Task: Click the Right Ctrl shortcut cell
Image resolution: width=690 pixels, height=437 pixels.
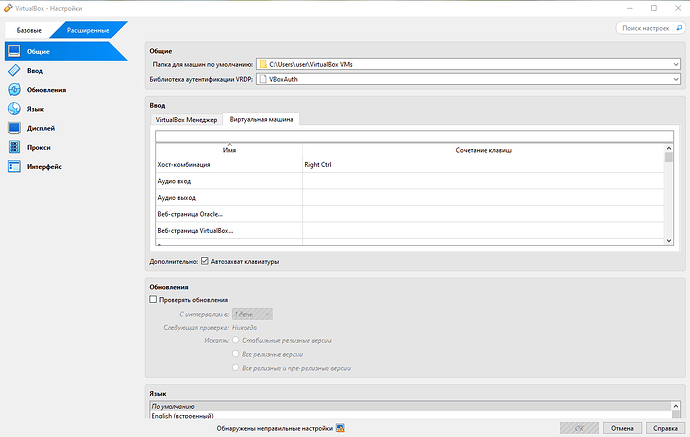Action: pos(483,165)
